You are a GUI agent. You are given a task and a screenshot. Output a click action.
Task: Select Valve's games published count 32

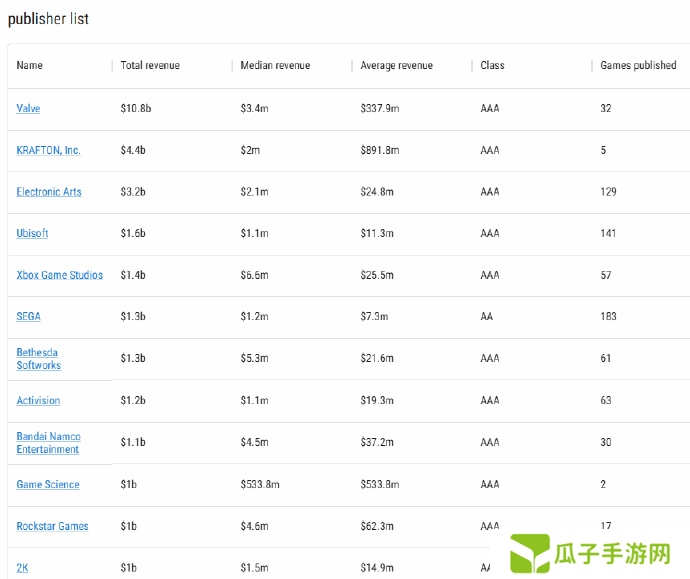(x=606, y=108)
